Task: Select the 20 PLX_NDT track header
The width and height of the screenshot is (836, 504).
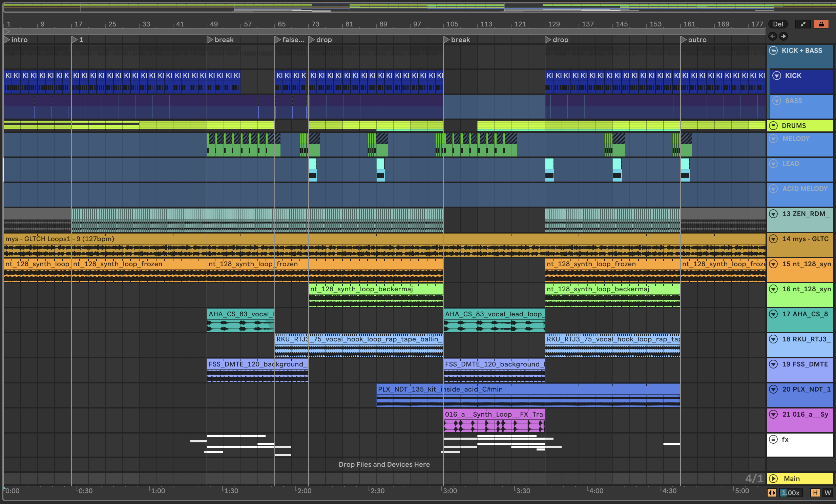Action: [x=806, y=390]
